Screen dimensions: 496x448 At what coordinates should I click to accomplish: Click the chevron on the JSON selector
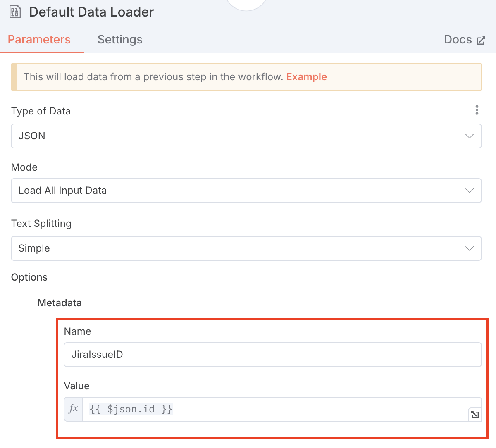(470, 136)
